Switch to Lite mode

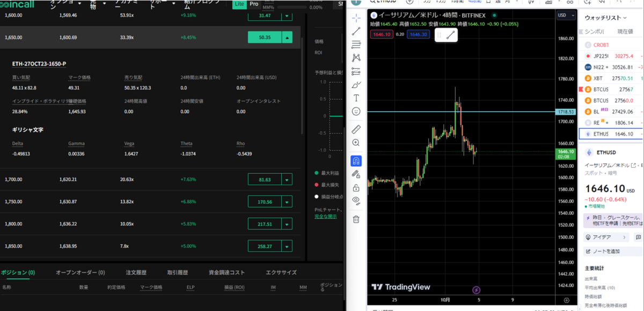pos(239,4)
